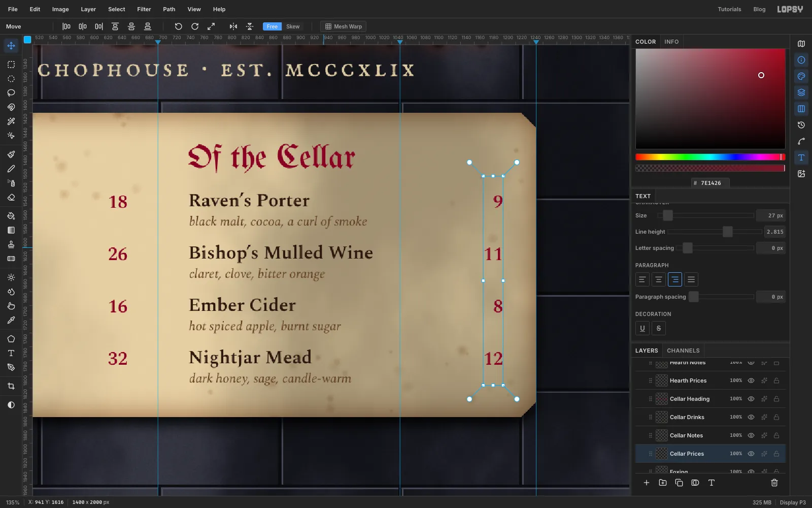Add a new layer with plus icon

click(647, 483)
